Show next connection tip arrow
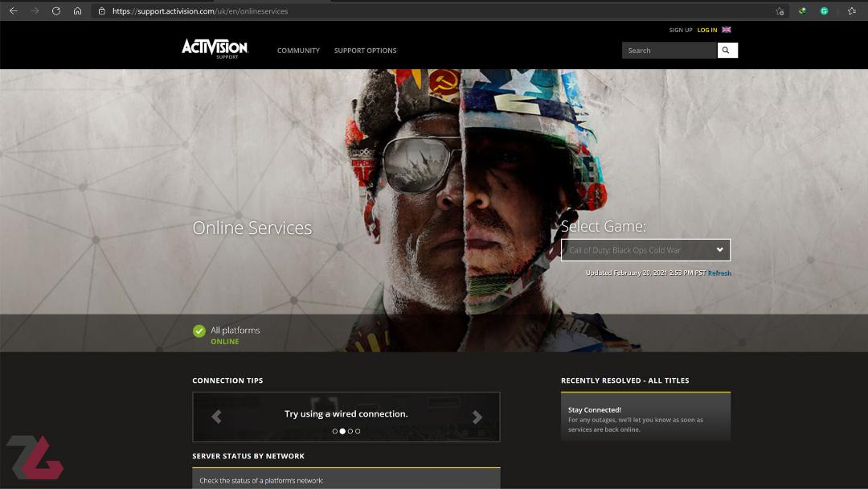This screenshot has width=868, height=489. tap(477, 417)
